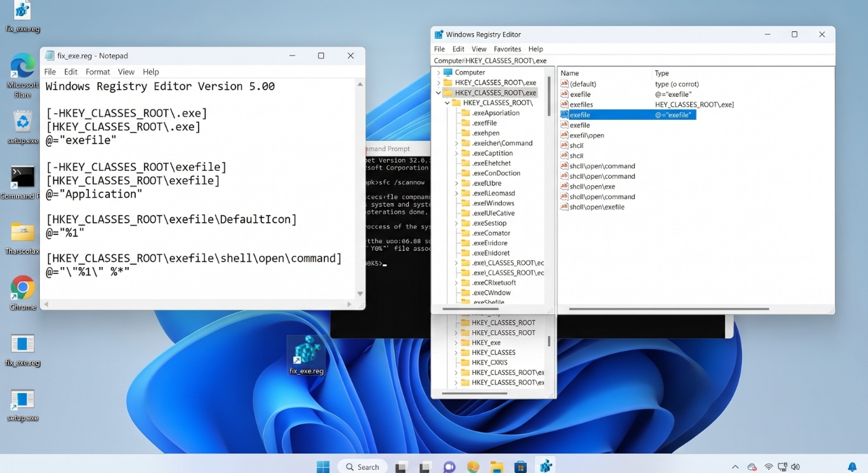Screen dimensions: 868x473
Task: Open Registry Editor File menu
Action: [439, 49]
